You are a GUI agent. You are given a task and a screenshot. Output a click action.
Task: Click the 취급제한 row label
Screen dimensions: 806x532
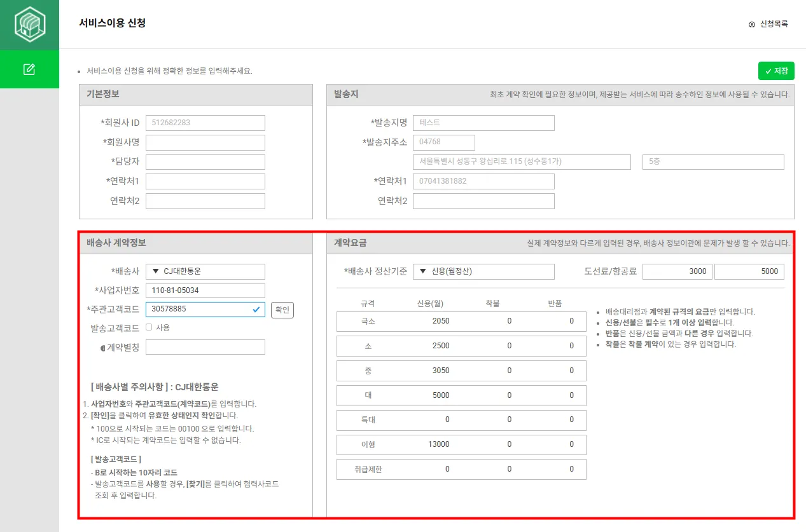pyautogui.click(x=368, y=469)
